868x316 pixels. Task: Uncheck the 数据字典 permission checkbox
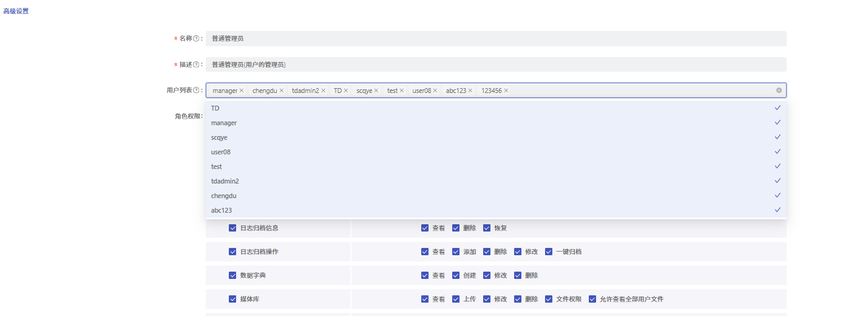pos(232,275)
